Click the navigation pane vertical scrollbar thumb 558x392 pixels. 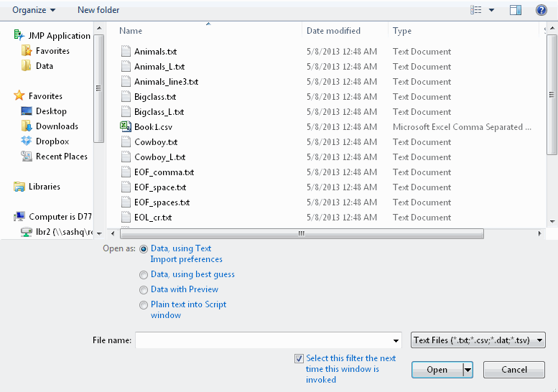(99, 88)
